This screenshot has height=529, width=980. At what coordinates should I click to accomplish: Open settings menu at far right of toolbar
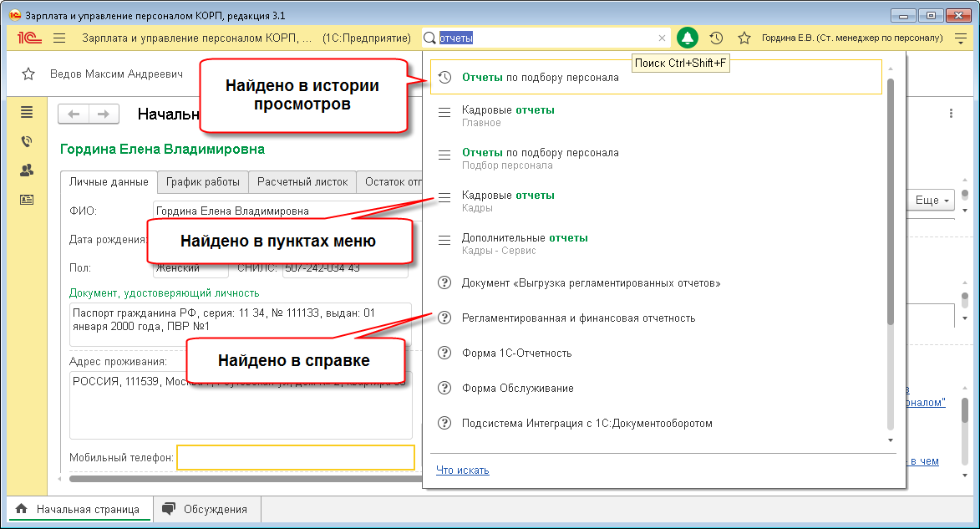coord(961,38)
